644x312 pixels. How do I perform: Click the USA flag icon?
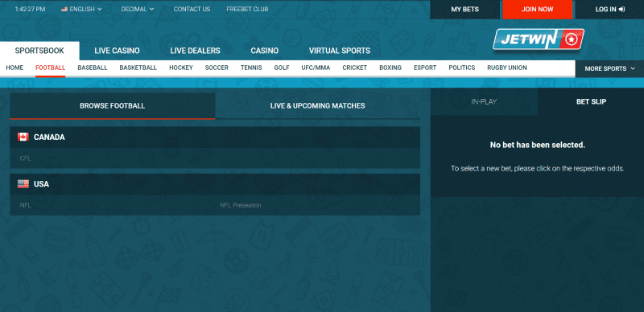[23, 184]
